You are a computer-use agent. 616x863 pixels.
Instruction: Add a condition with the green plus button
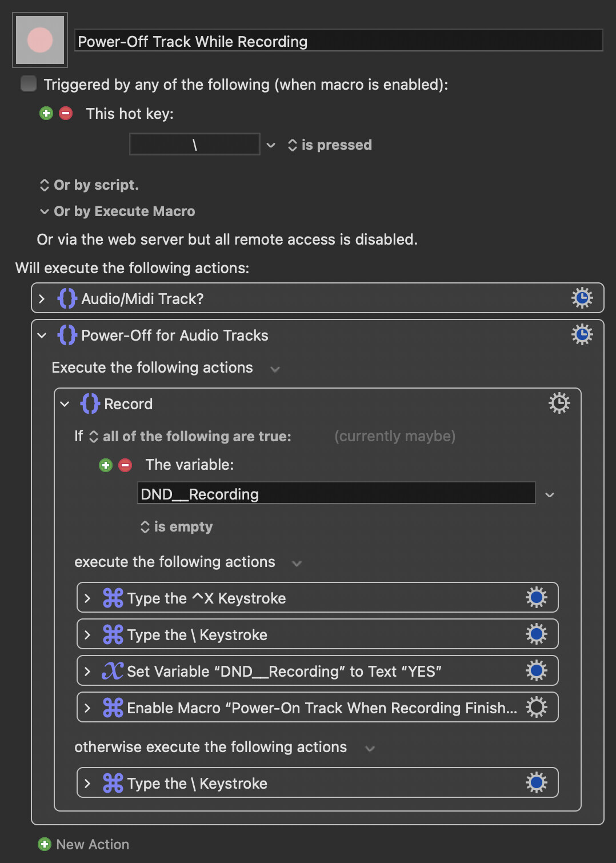106,465
